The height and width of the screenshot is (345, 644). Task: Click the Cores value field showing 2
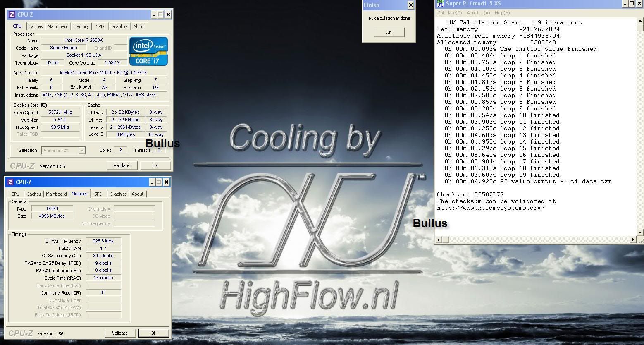121,150
